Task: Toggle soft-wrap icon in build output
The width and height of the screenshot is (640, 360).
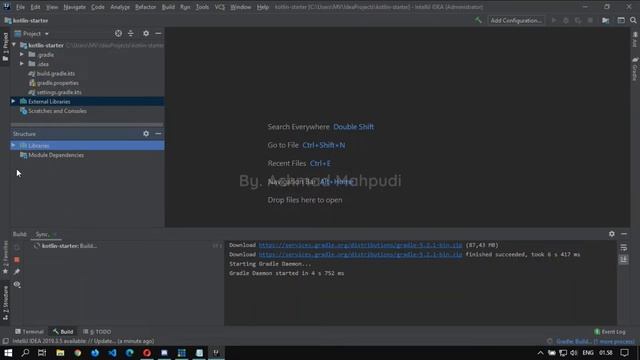Action: click(x=624, y=248)
